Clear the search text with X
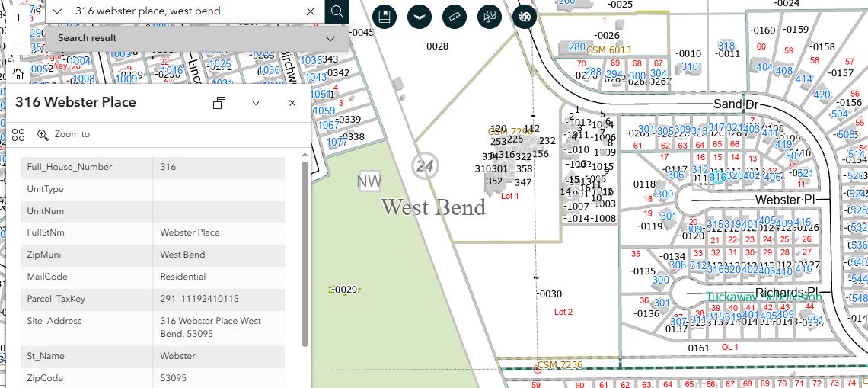The width and height of the screenshot is (868, 388). 311,11
